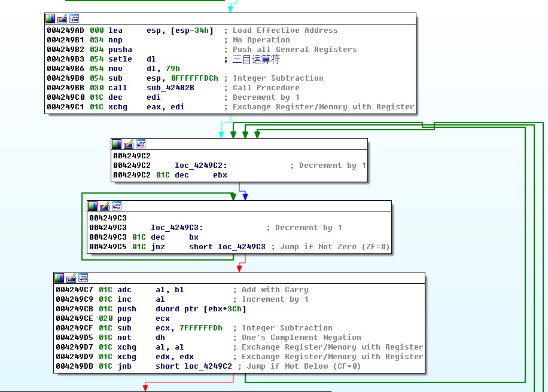Select the loc_4249C3: label line
Image resolution: width=548 pixels, height=392 pixels.
click(177, 228)
